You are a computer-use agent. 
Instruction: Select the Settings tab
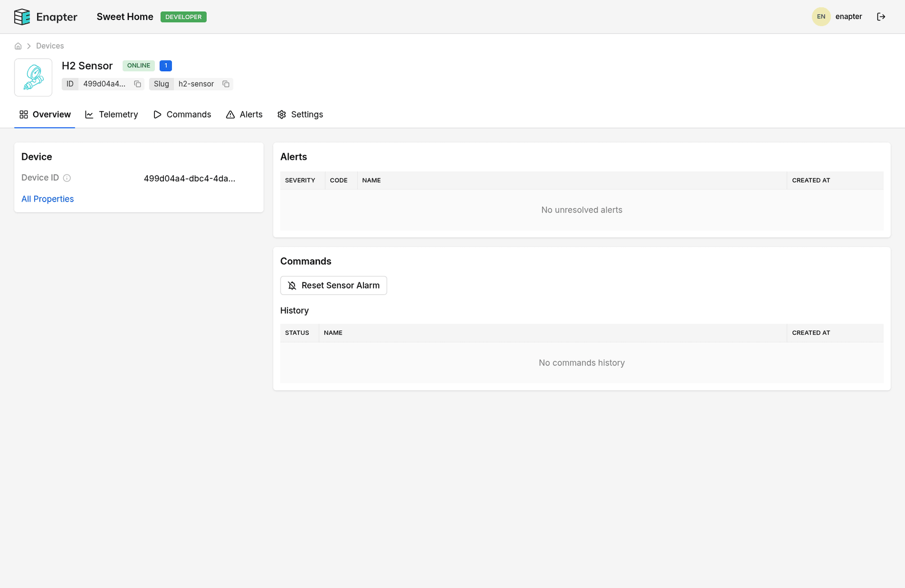click(307, 114)
